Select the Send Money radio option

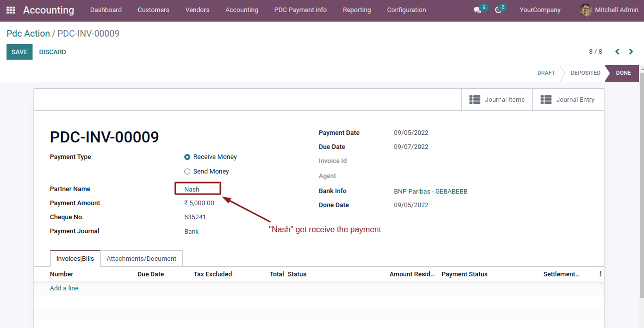click(187, 172)
